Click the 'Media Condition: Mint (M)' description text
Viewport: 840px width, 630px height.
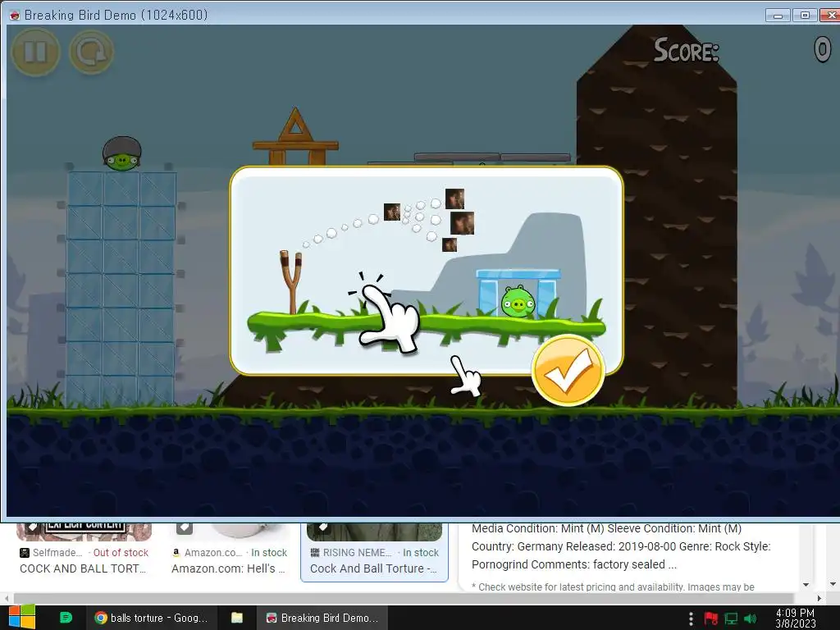coord(537,529)
